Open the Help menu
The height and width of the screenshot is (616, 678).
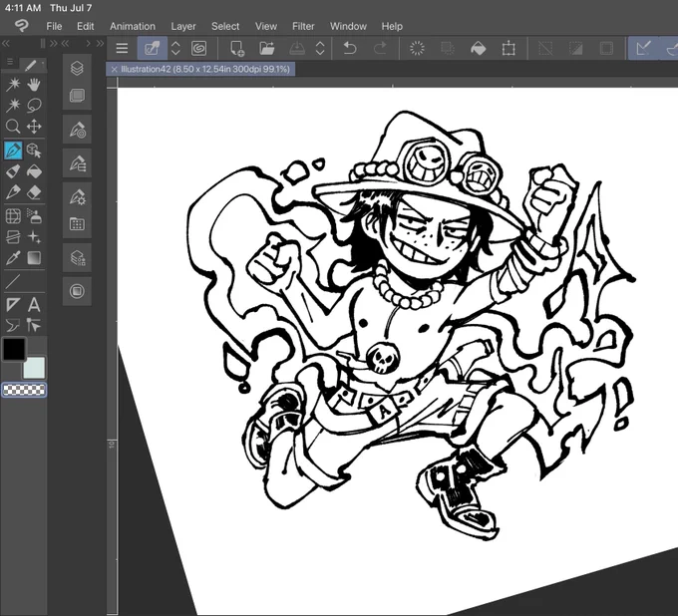pos(392,26)
